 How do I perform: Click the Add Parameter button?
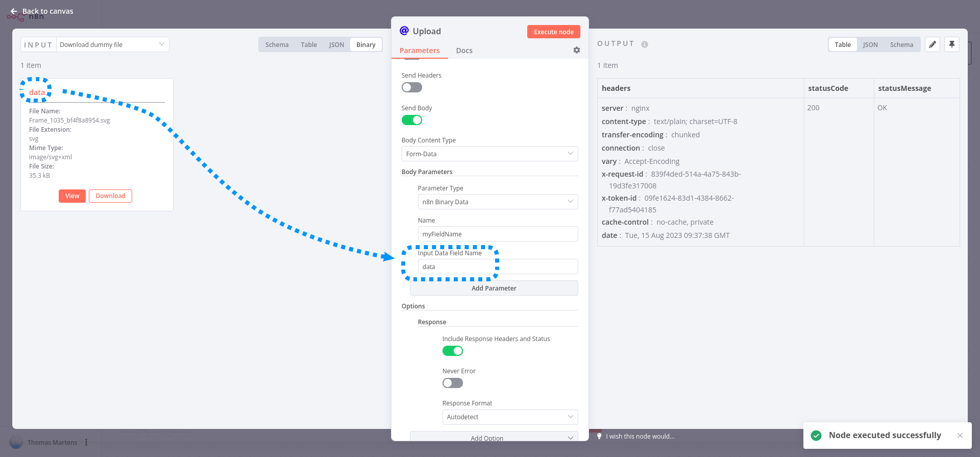pyautogui.click(x=494, y=288)
